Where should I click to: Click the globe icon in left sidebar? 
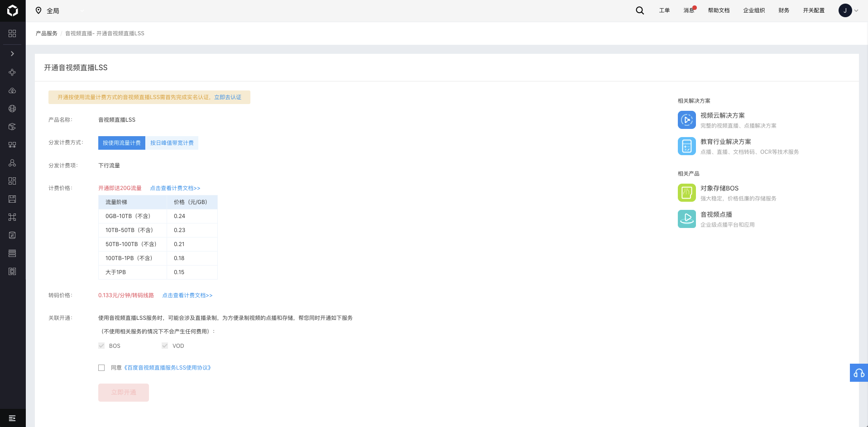(x=12, y=109)
